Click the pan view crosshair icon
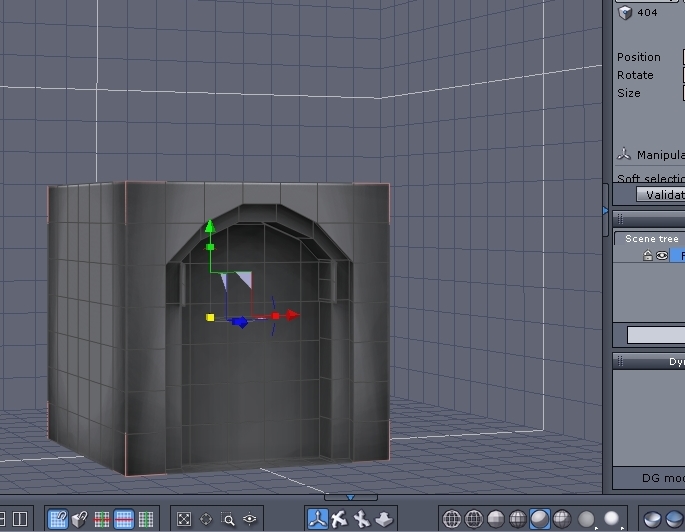 coord(206,519)
